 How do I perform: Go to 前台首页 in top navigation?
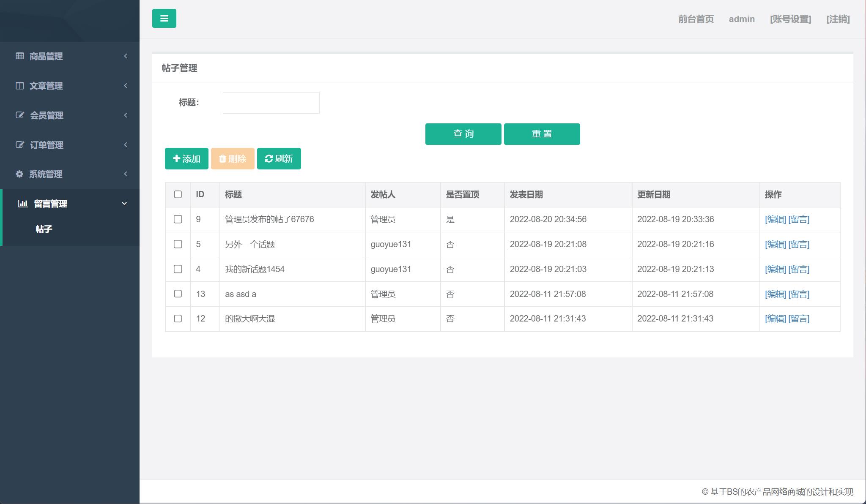click(x=696, y=19)
